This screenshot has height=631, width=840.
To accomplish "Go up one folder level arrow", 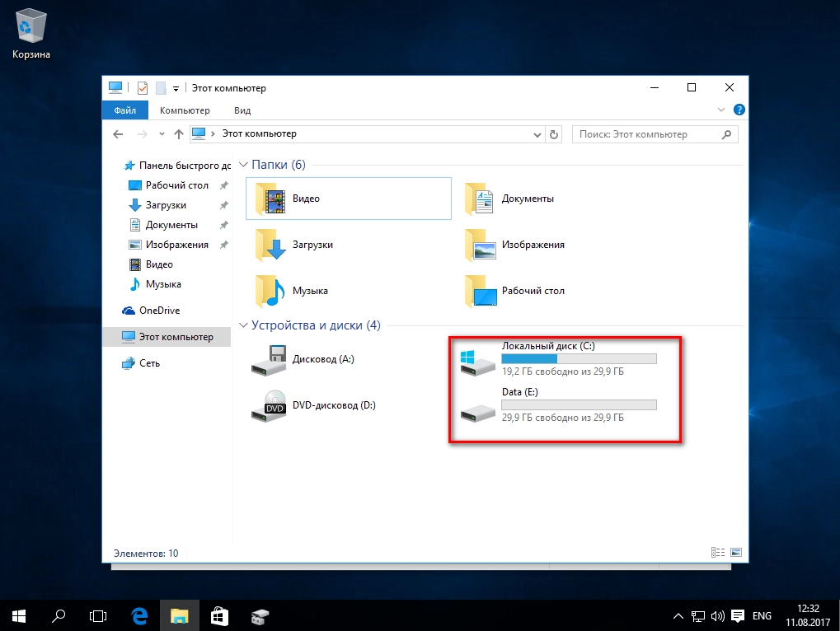I will click(178, 134).
